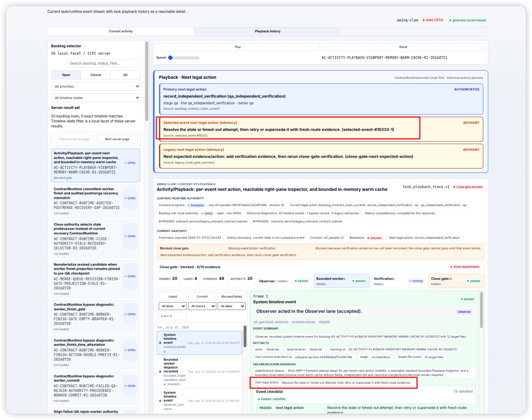Open the worker_finish_gate bypass diagnostic item

96,317
